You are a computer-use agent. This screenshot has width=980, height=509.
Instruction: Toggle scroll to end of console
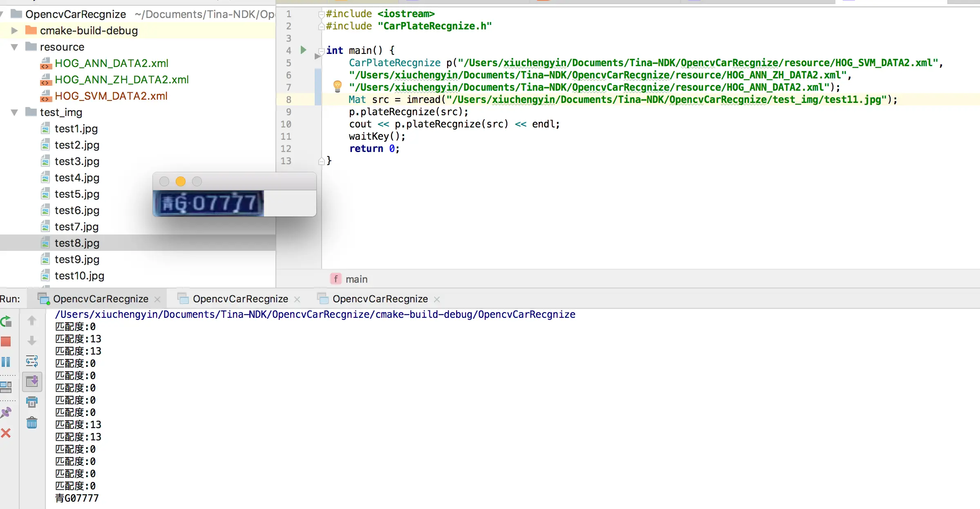[32, 382]
